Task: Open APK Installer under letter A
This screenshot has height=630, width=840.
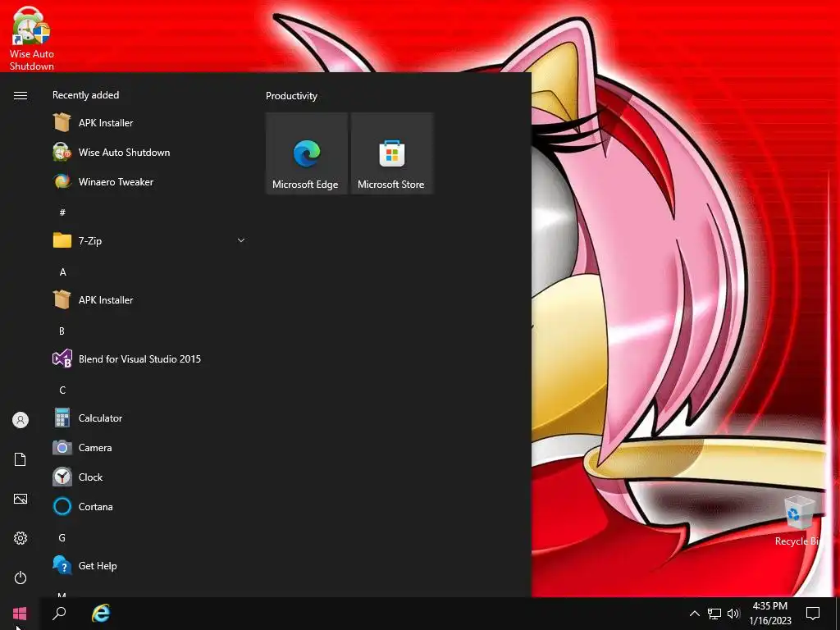Action: coord(150,300)
